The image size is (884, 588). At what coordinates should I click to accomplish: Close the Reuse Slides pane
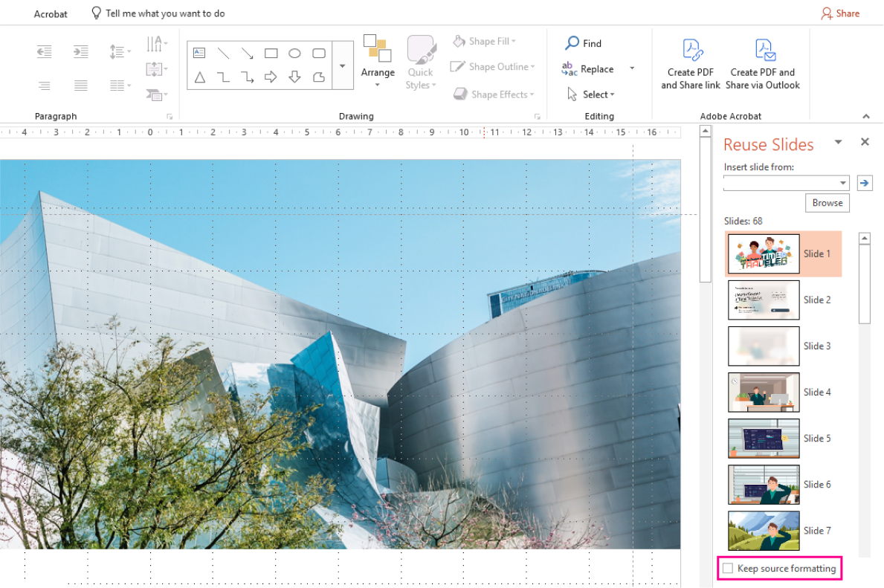[x=865, y=142]
